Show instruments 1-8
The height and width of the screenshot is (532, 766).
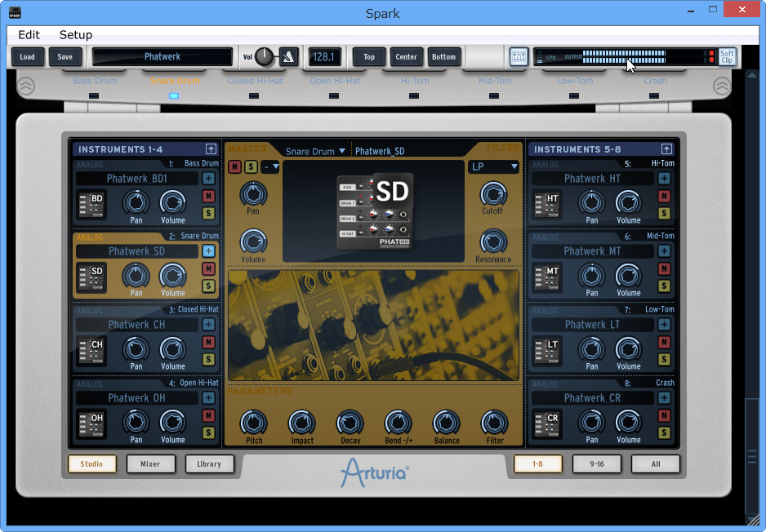click(x=538, y=463)
